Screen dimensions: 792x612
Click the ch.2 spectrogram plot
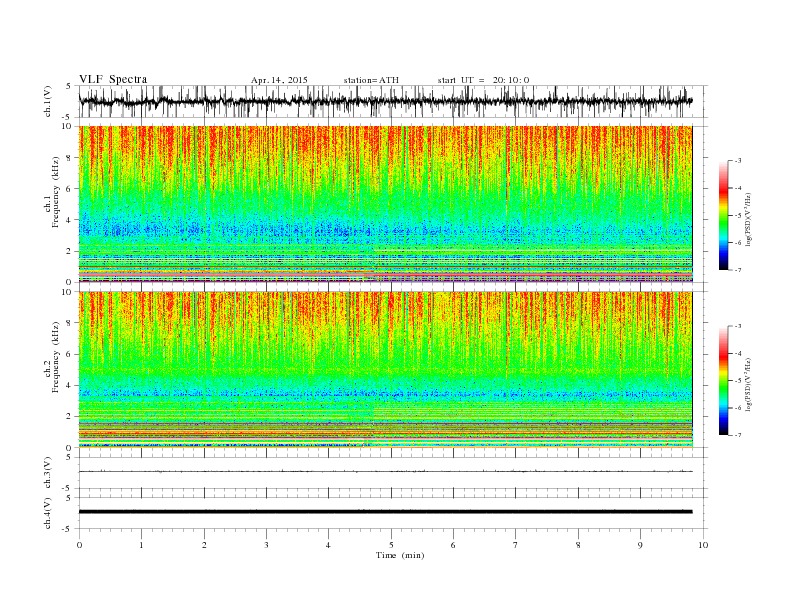[386, 370]
